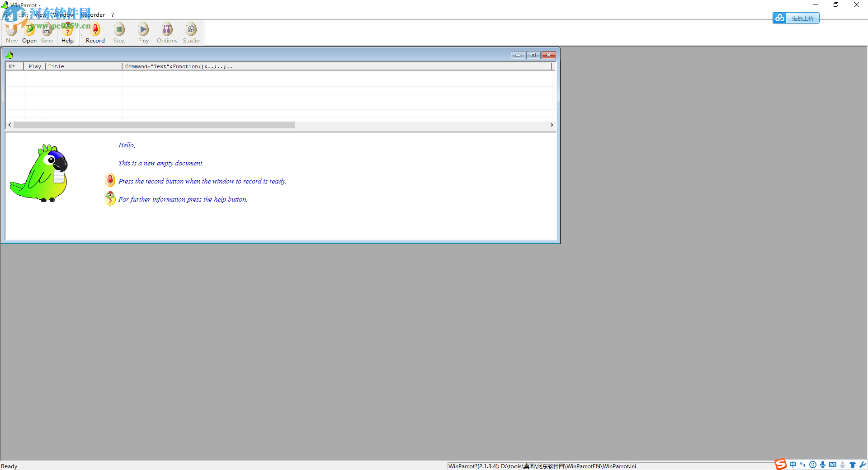
Task: Open the Window menu
Action: (x=63, y=14)
